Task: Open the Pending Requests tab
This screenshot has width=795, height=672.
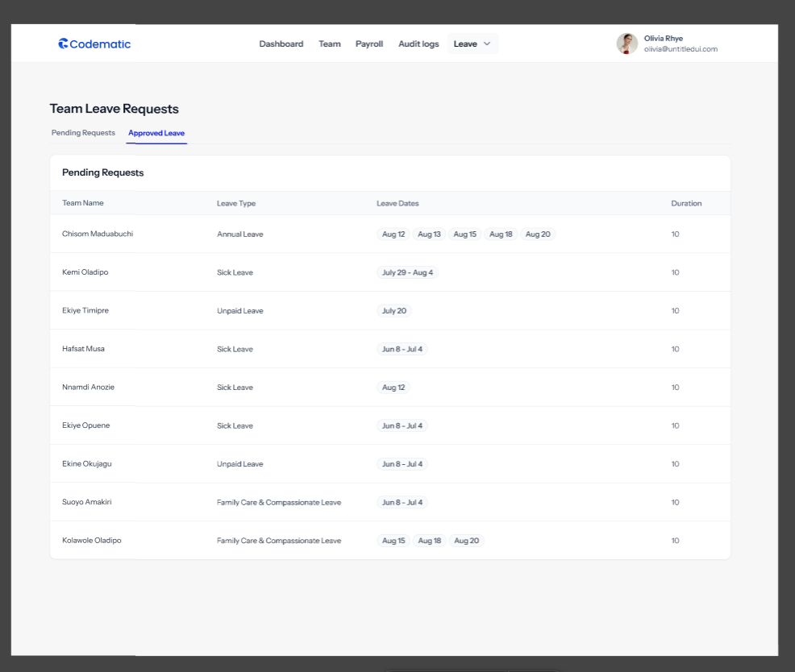Action: [83, 133]
